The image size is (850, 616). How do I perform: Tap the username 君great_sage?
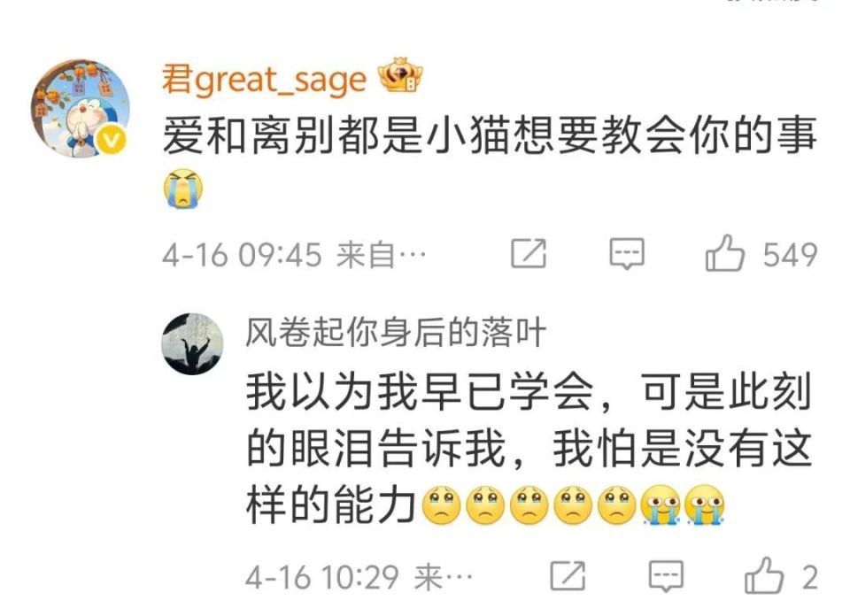click(x=265, y=81)
